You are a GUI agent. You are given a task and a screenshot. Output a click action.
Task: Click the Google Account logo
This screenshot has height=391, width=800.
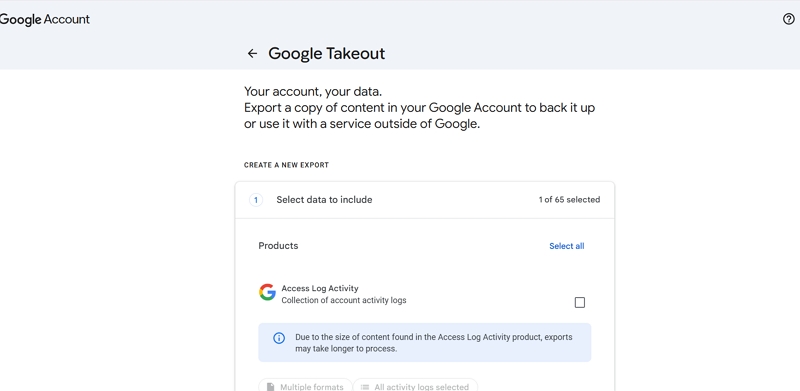[x=44, y=19]
